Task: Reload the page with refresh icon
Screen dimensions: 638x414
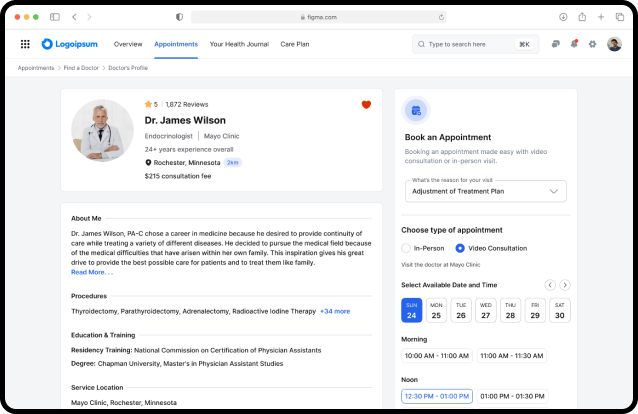Action: [x=441, y=17]
